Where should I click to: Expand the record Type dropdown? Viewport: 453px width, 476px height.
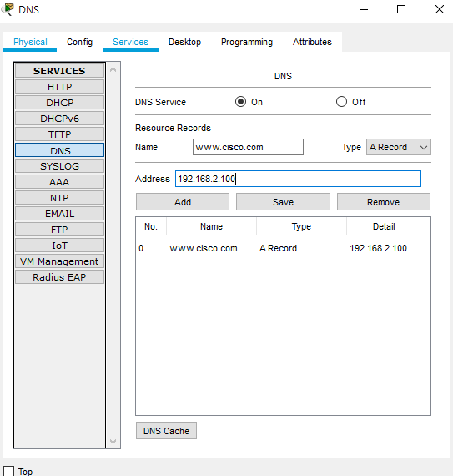(399, 147)
